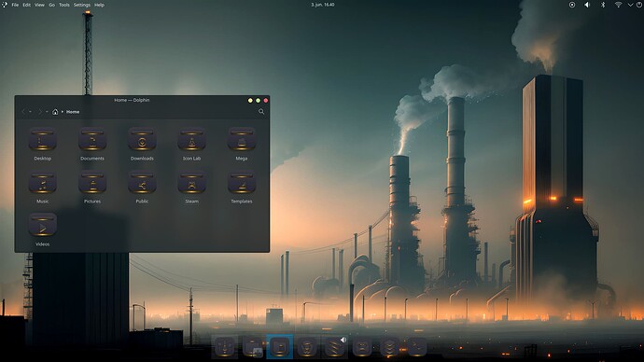Viewport: 644px width, 362px height.
Task: Open the Tools menu
Action: click(x=64, y=5)
